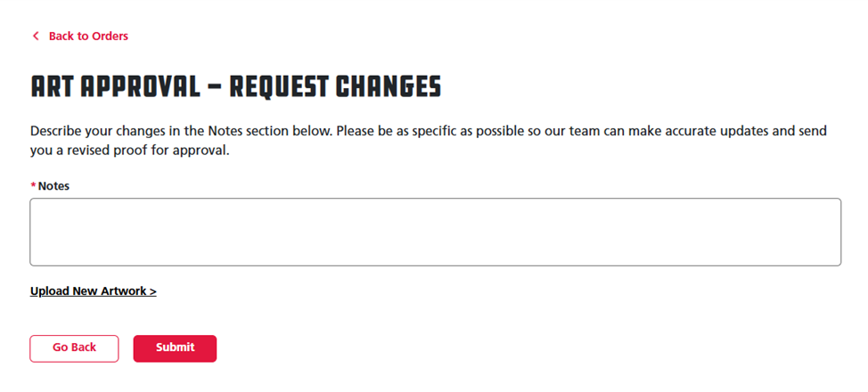
Task: Click the 'REQUEST CHANGES' part of the title
Action: tap(335, 86)
